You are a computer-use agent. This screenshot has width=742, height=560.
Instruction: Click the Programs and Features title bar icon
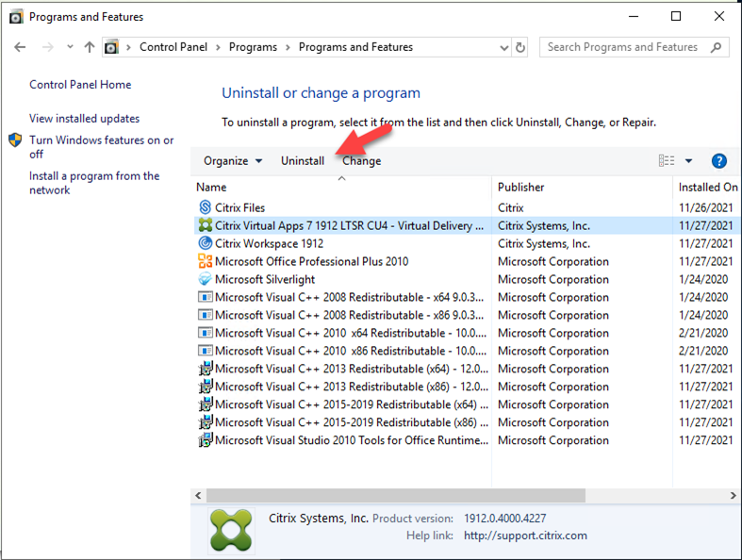16,17
